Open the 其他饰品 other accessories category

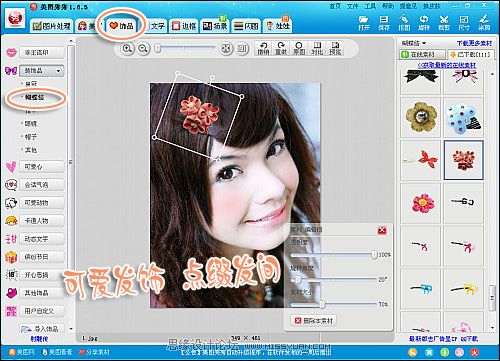[x=42, y=293]
